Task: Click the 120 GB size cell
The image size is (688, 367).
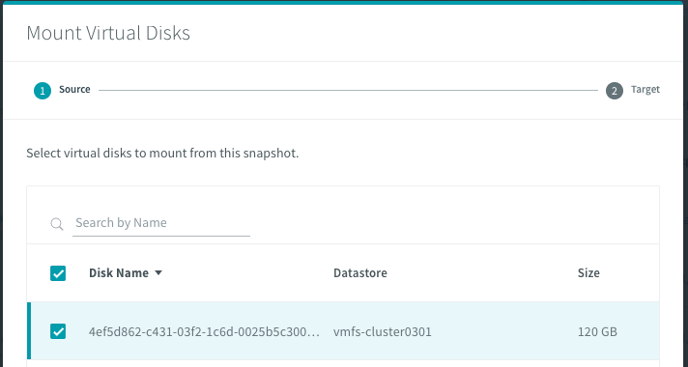Action: coord(597,331)
